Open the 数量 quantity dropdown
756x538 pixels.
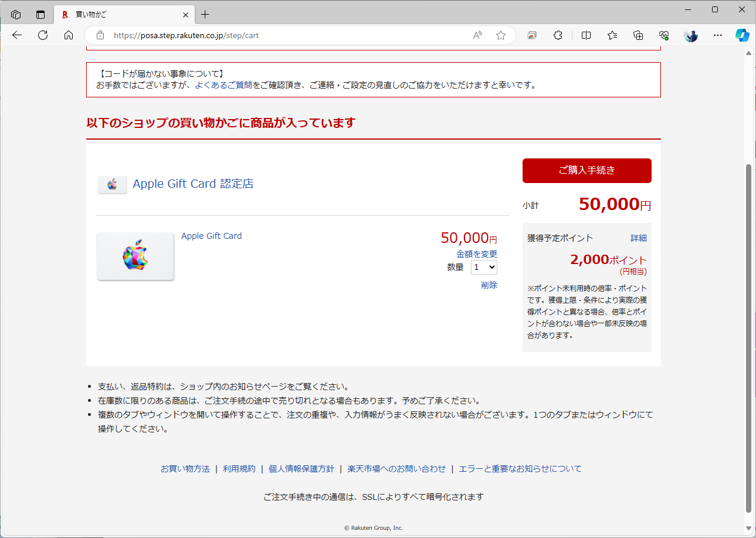[x=484, y=267]
